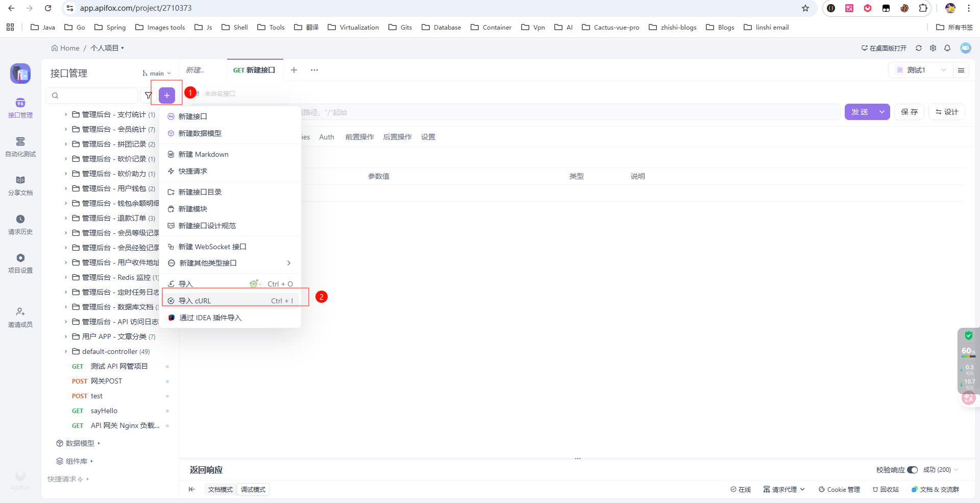Image resolution: width=980 pixels, height=503 pixels.
Task: Open the main branch dropdown
Action: click(x=157, y=74)
